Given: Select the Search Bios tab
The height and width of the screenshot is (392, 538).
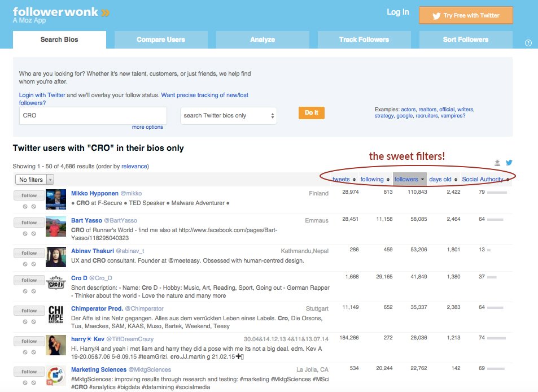Looking at the screenshot, I should point(59,40).
